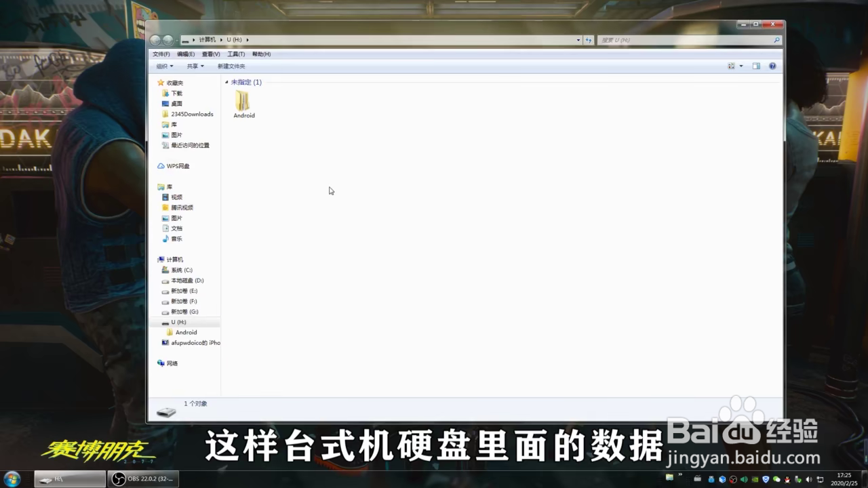Open the help question mark icon
The image size is (868, 488).
pyautogui.click(x=772, y=66)
